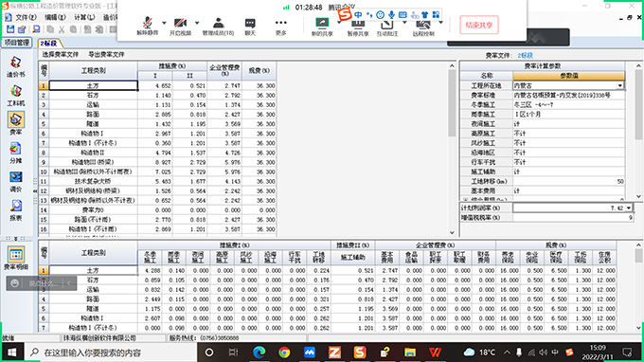Open 工程所在地 dropdown showing 内蒙古

(x=619, y=85)
